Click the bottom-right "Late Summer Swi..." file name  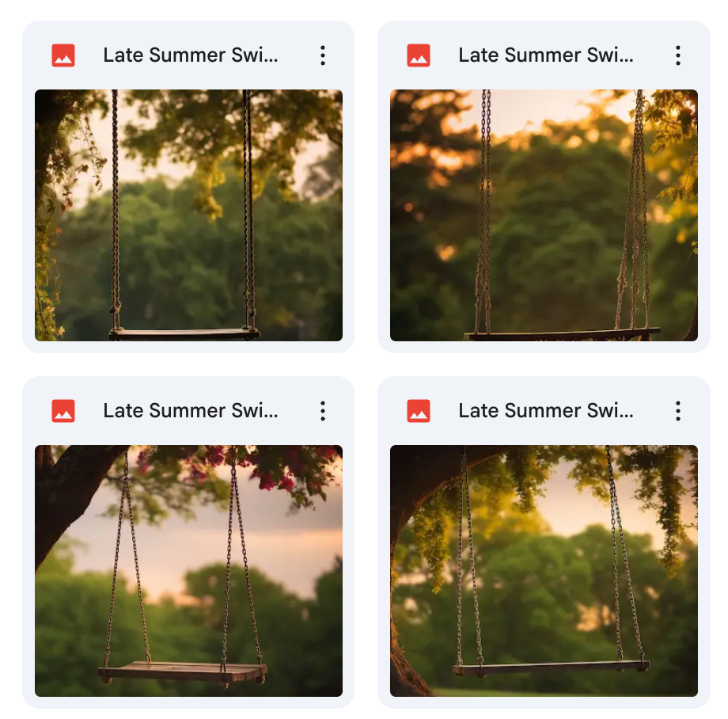546,411
